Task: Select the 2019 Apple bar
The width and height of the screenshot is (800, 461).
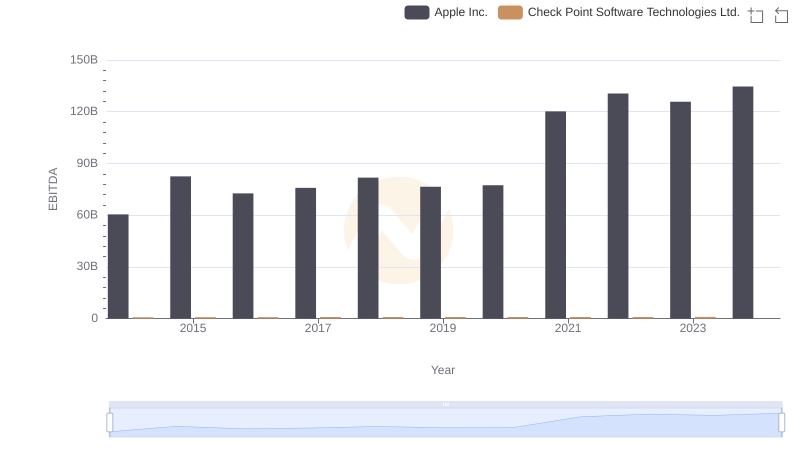Action: 431,252
